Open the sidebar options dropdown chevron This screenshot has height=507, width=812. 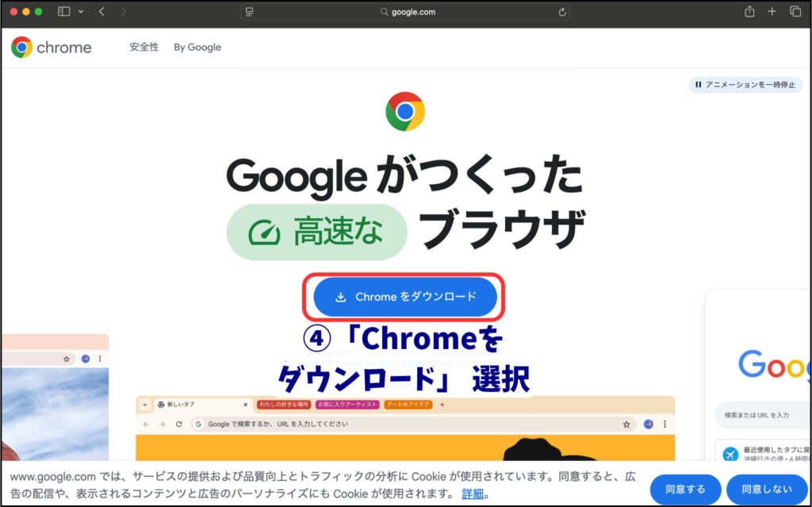(x=81, y=11)
